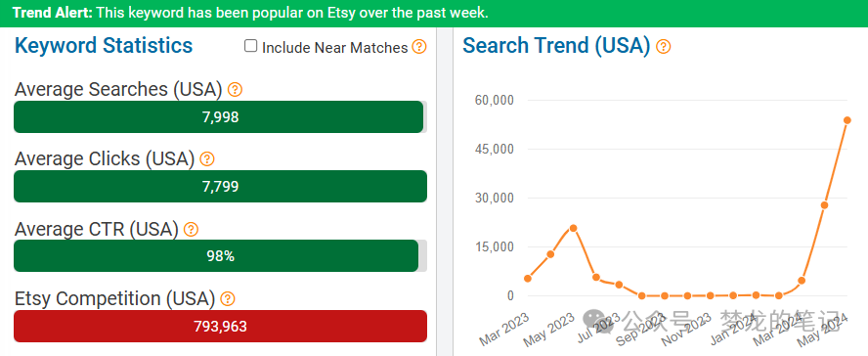Click the green Trend Alert banner
868x356 pixels.
(434, 14)
